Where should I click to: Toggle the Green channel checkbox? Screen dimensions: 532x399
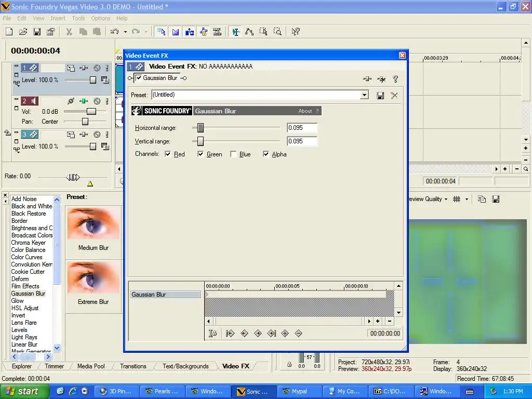pyautogui.click(x=201, y=154)
